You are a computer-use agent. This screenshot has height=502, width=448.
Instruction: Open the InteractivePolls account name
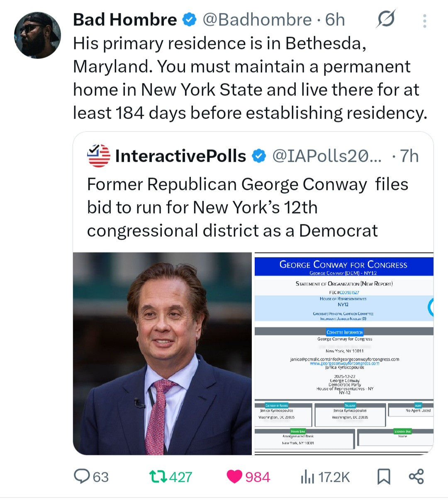coord(180,156)
